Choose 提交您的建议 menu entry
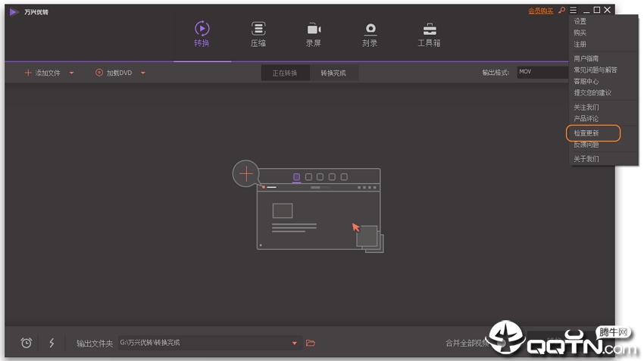Viewport: 644px width, 361px height. tap(592, 93)
